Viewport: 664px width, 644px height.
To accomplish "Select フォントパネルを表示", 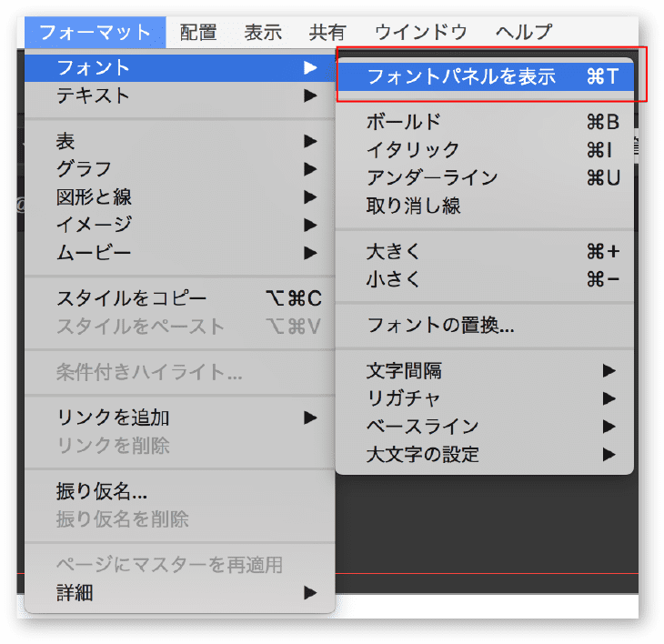I will click(x=485, y=76).
